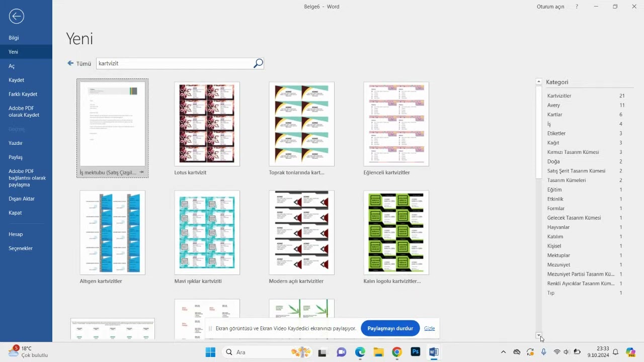This screenshot has height=362, width=644.
Task: Open the Paylaş menu item
Action: pos(26,157)
